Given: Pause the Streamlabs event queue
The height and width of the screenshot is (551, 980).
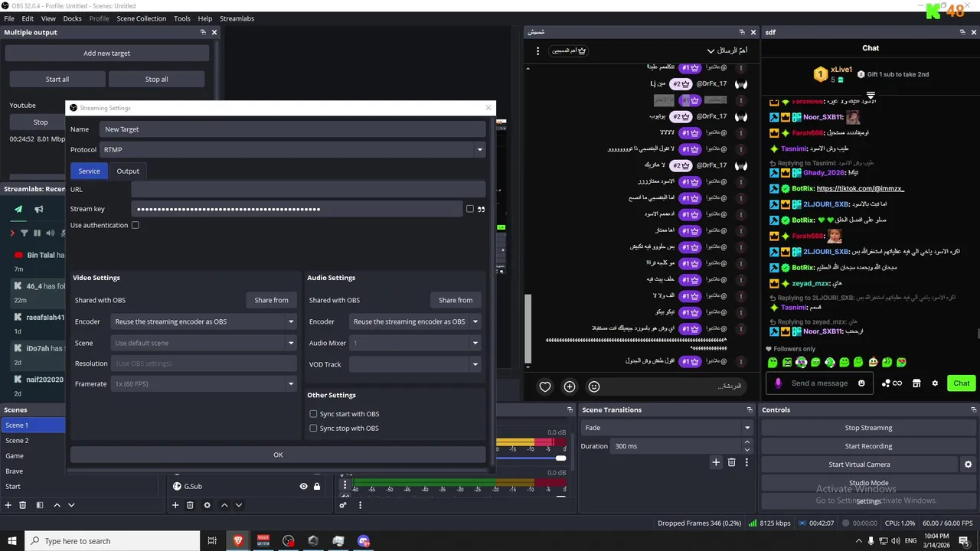Looking at the screenshot, I should (37, 233).
